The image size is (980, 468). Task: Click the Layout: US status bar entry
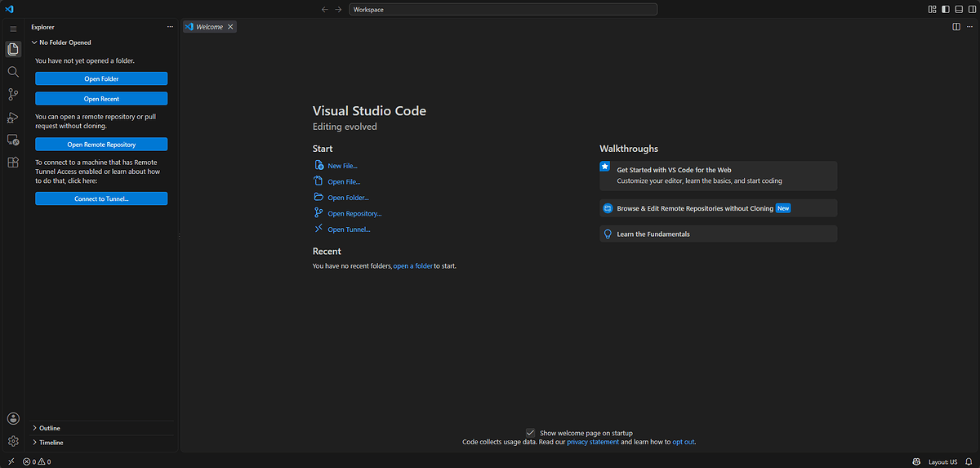pyautogui.click(x=942, y=461)
